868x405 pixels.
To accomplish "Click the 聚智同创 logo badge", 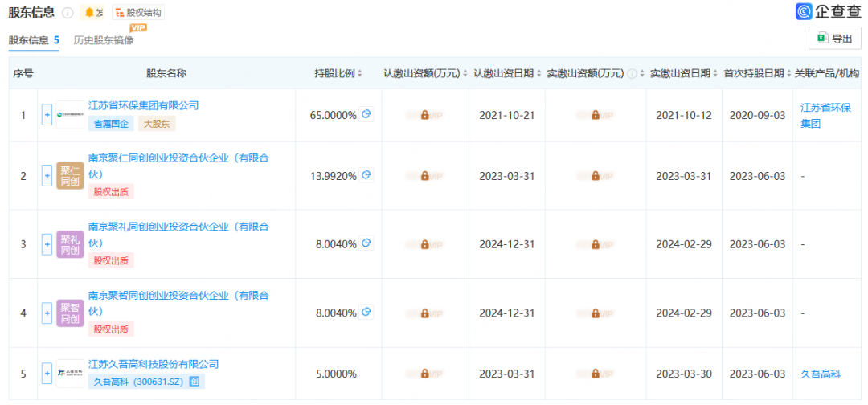I will pyautogui.click(x=70, y=313).
